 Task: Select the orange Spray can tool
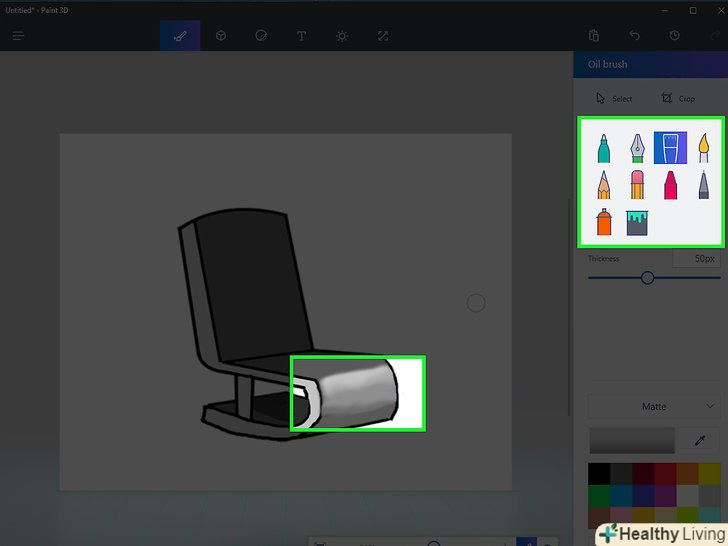point(604,221)
